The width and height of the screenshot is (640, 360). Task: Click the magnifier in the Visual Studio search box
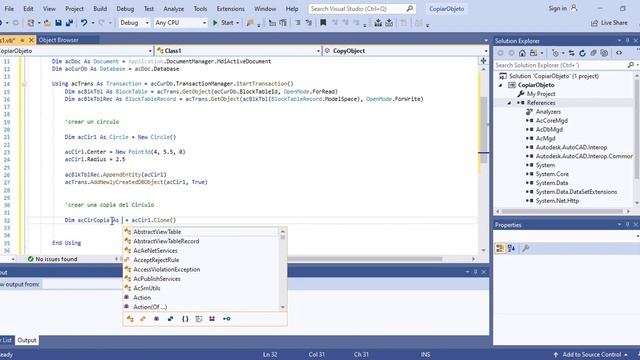409,8
